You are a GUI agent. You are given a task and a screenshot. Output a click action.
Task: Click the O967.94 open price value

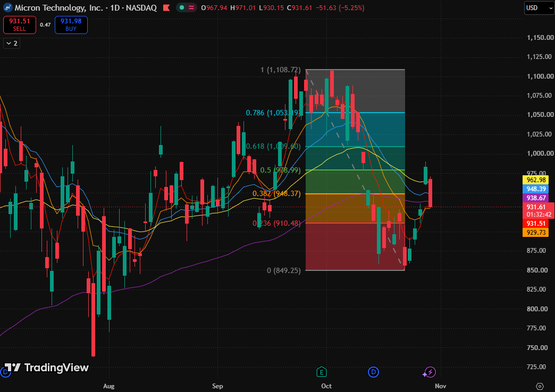point(214,8)
